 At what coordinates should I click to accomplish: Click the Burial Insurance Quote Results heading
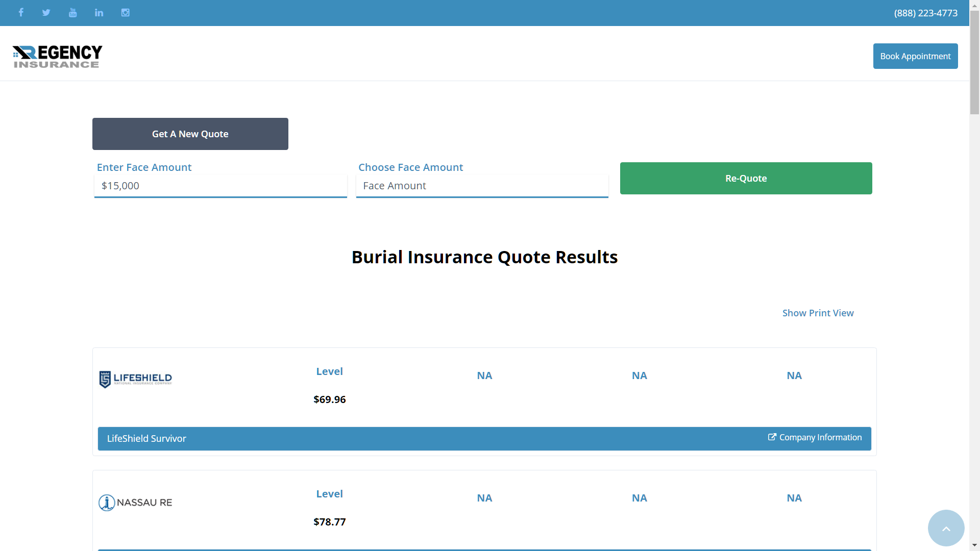tap(484, 257)
